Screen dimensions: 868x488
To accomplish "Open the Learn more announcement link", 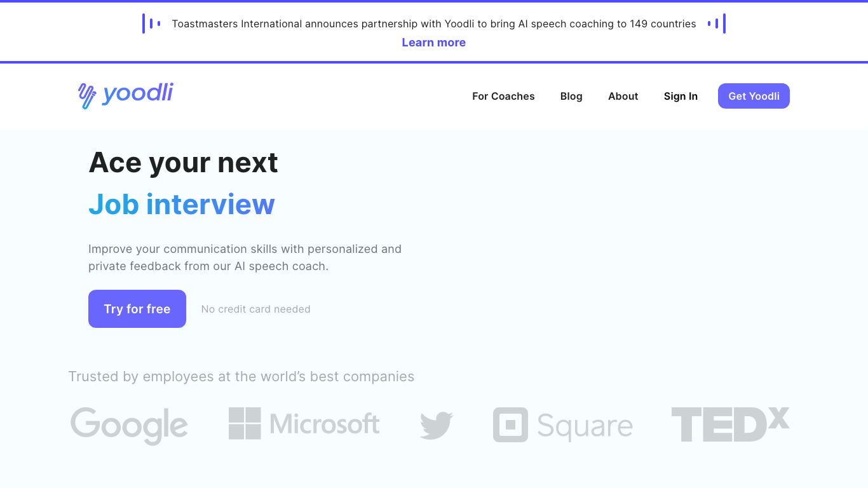I will [x=433, y=42].
